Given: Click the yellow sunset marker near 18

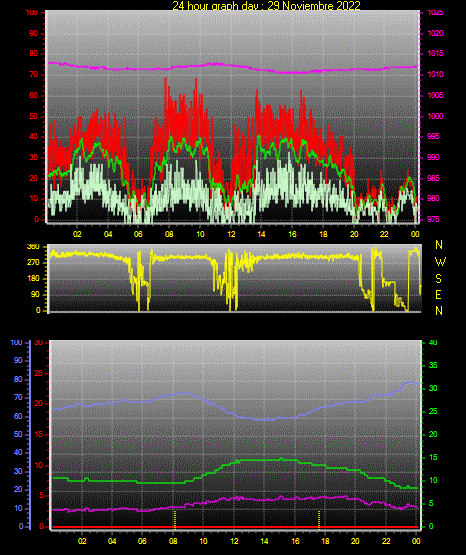Looking at the screenshot, I should tap(319, 519).
